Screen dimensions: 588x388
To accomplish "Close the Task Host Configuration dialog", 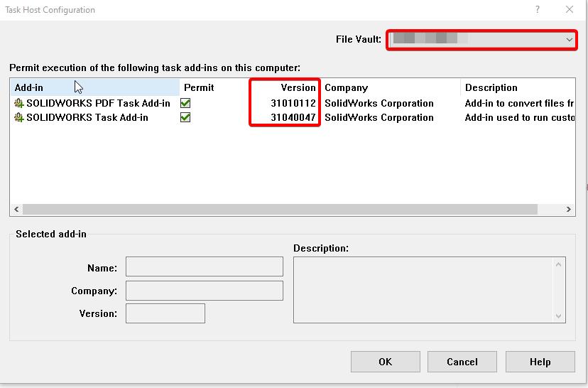I will [x=570, y=9].
